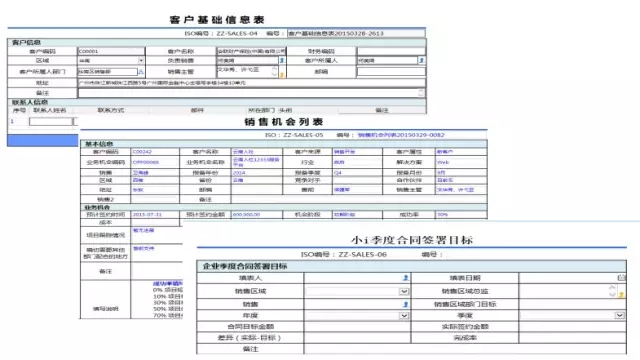
Task: Click the 合同目标金额 input field
Action: [x=357, y=327]
